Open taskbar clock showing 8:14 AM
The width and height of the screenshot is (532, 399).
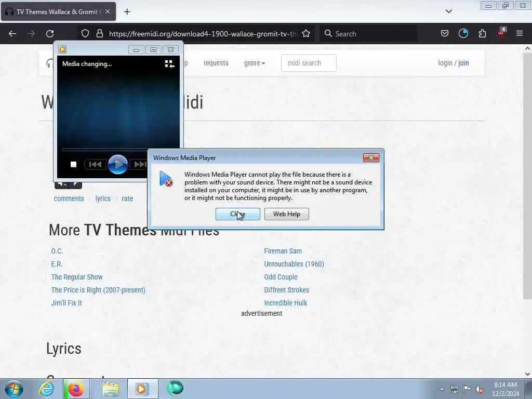(506, 389)
